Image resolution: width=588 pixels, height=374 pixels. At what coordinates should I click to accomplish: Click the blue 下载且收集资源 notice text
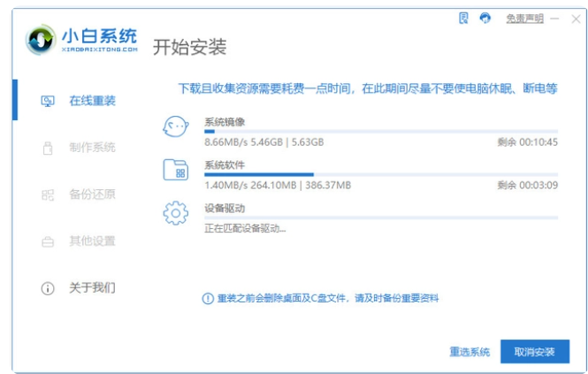coord(368,88)
